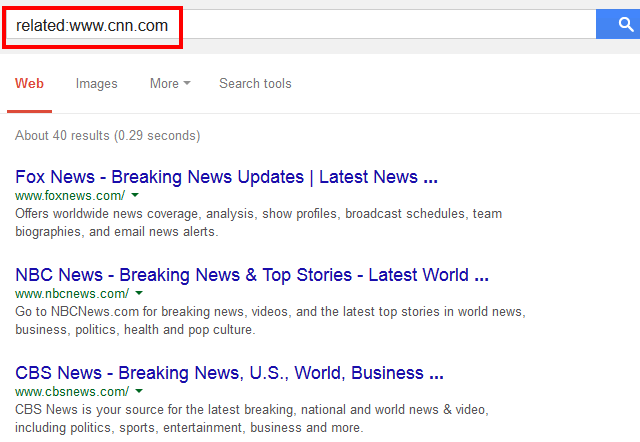Click the 'About 40 results' count text
This screenshot has height=442, width=640.
(107, 135)
